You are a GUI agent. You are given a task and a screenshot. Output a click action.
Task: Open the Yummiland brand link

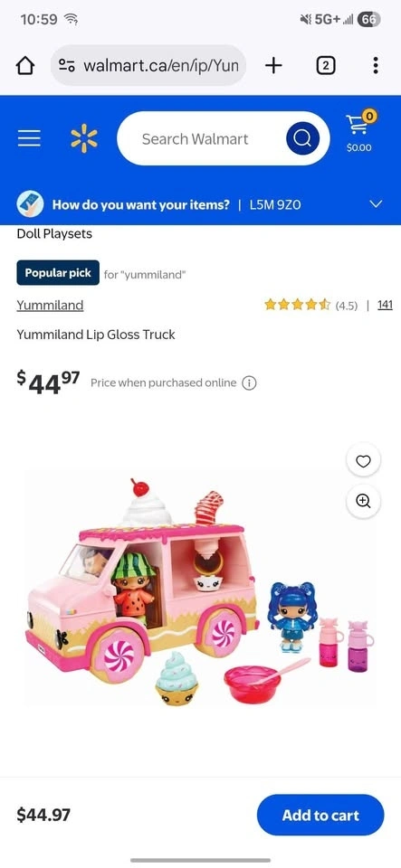50,305
